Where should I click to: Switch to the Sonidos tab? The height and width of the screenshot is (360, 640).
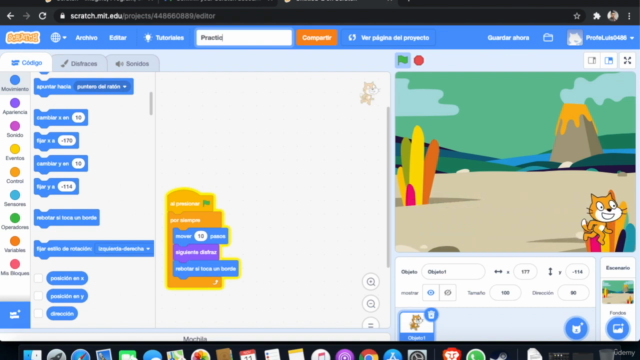[x=132, y=64]
